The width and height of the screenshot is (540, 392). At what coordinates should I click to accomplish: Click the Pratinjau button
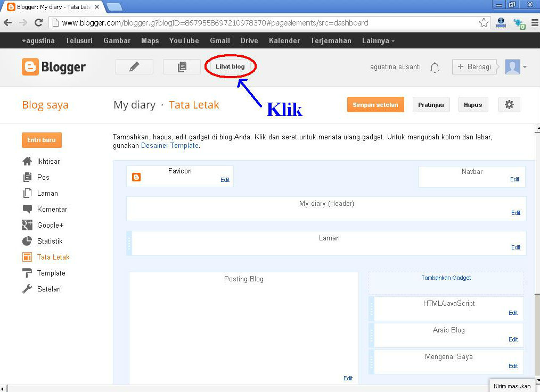pyautogui.click(x=431, y=105)
